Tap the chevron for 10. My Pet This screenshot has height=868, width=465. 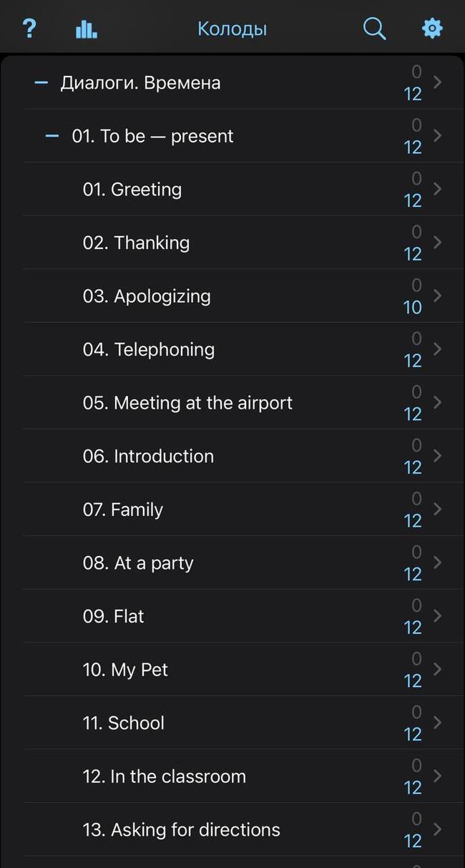click(x=438, y=670)
